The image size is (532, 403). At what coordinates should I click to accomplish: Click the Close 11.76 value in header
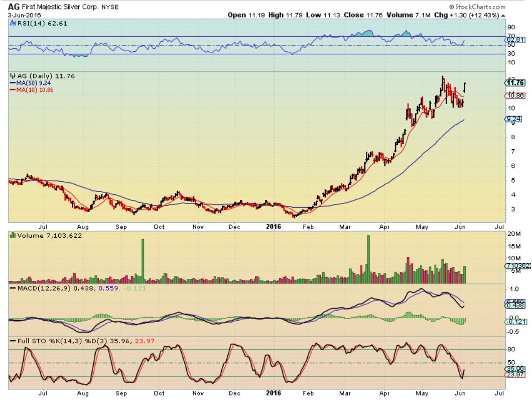363,15
